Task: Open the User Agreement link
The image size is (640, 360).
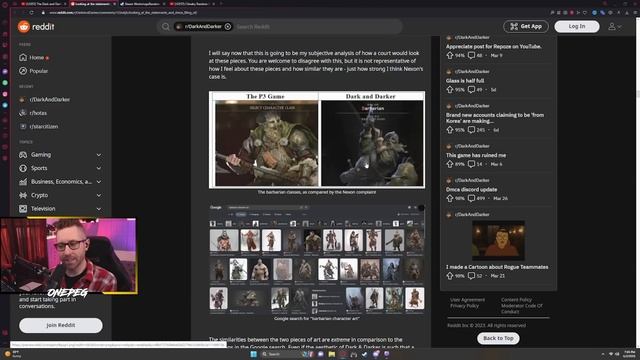Action: (x=467, y=300)
